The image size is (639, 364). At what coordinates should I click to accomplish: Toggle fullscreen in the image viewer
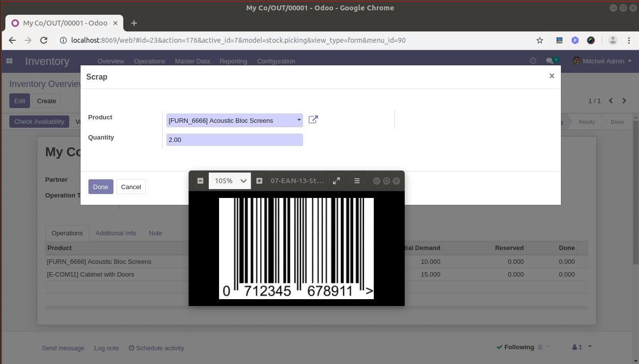[x=336, y=181]
